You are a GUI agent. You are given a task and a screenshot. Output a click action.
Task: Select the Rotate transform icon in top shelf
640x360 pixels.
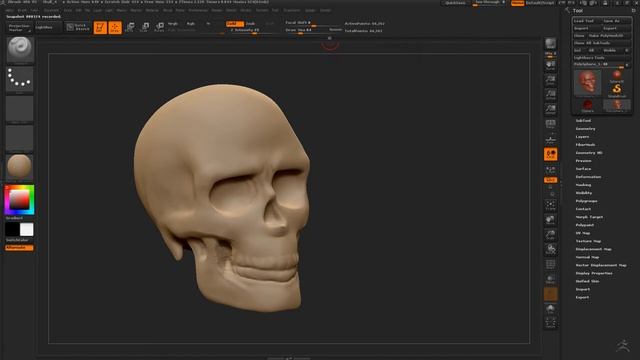point(159,27)
